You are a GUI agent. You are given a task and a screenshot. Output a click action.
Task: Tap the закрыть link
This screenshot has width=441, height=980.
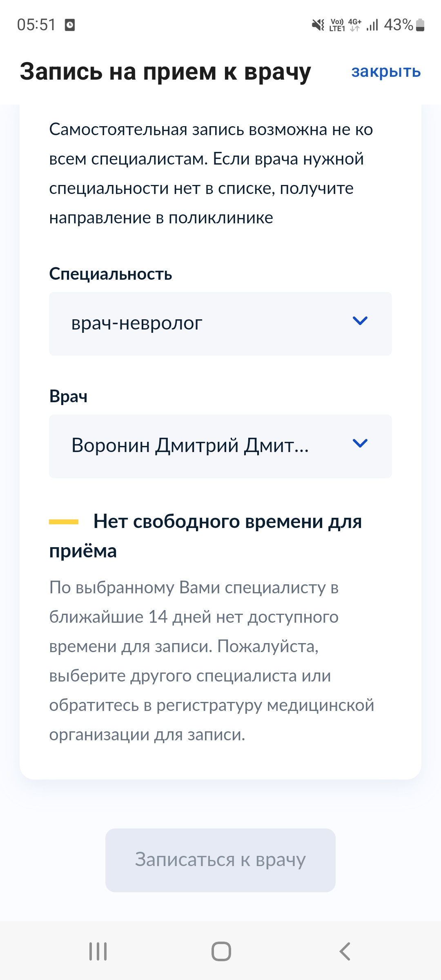(386, 71)
